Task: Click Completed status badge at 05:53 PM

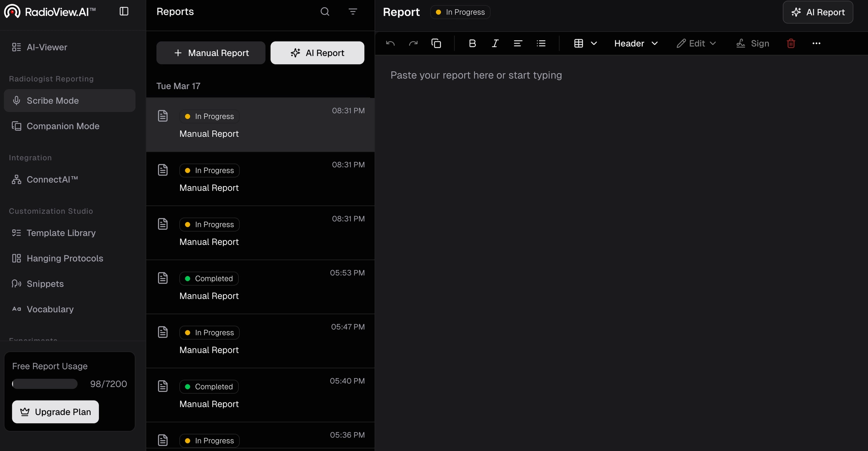Action: point(209,278)
